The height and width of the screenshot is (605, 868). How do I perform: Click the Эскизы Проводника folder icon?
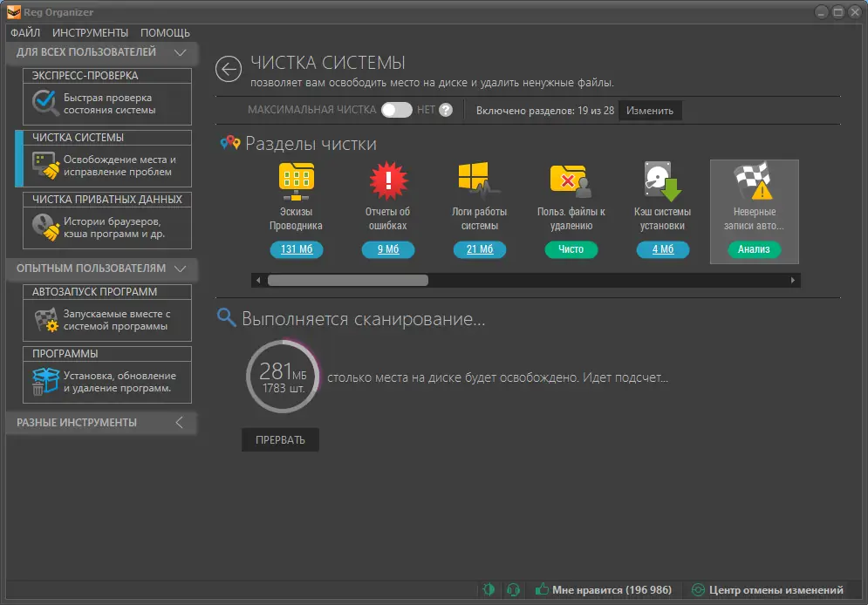tap(296, 180)
